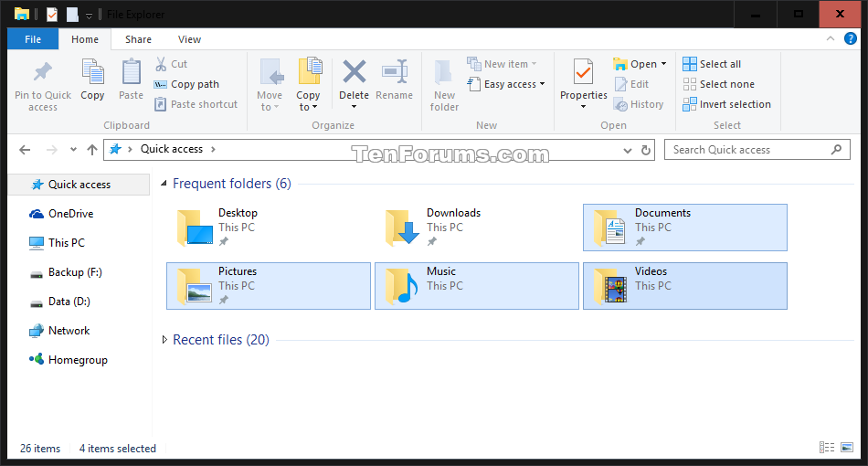Open the Help question mark icon
Screen dimensions: 868x466
coord(851,38)
